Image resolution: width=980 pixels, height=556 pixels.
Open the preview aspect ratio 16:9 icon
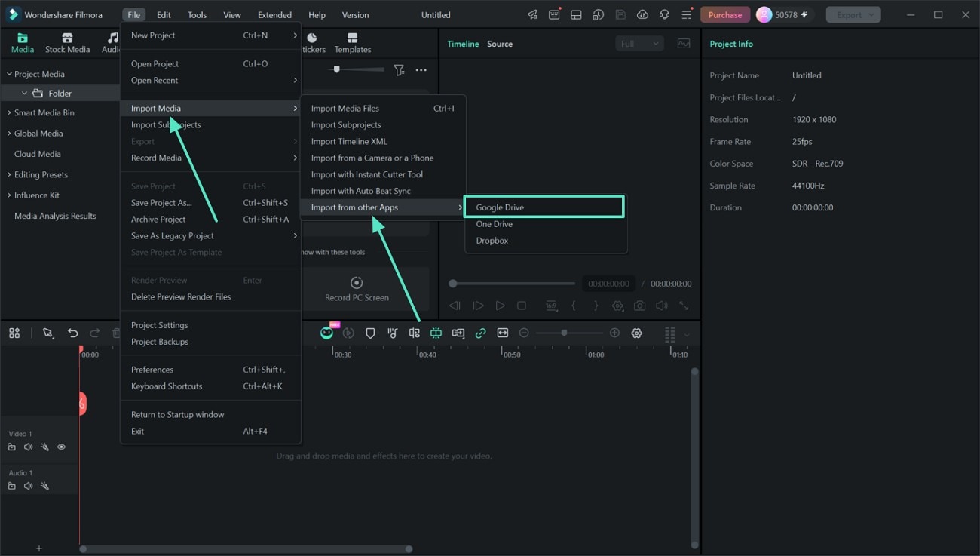tap(552, 306)
